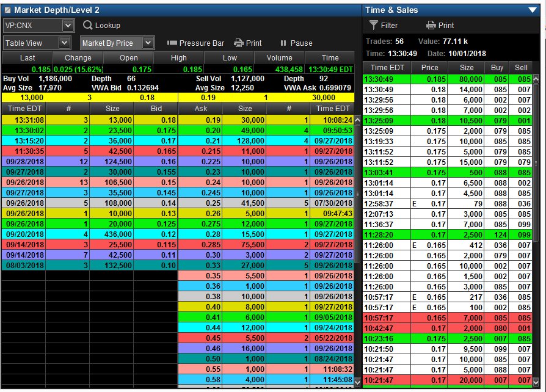Click the 0.58 ask price cell

click(x=200, y=379)
